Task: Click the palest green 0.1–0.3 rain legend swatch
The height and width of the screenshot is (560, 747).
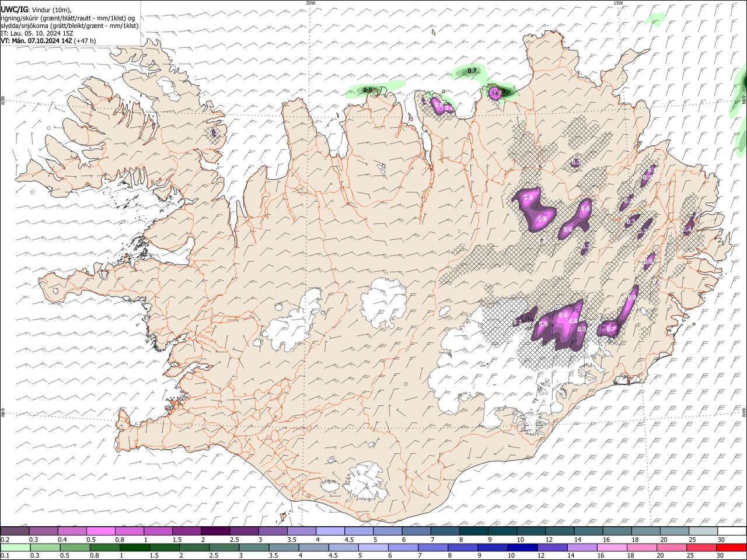Action: (16, 547)
